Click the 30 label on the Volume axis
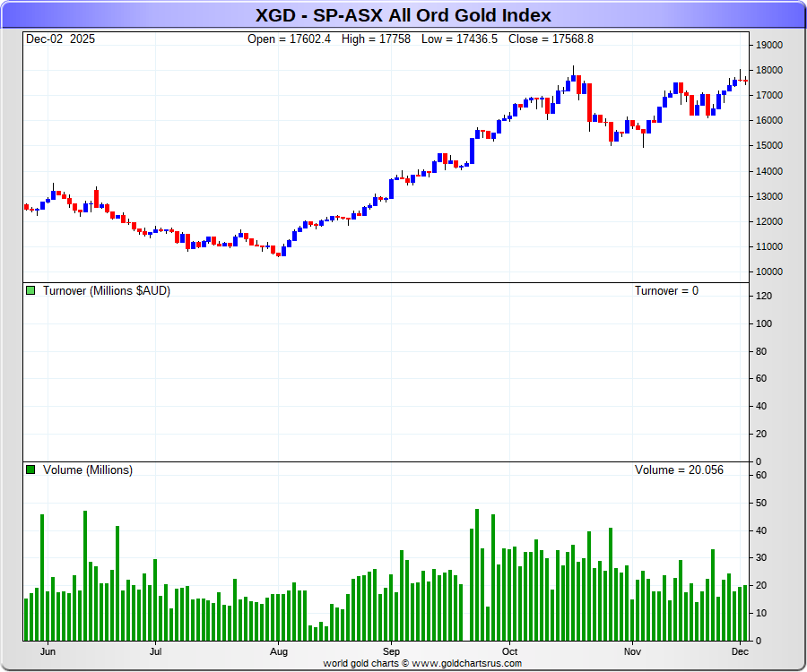 pos(761,558)
